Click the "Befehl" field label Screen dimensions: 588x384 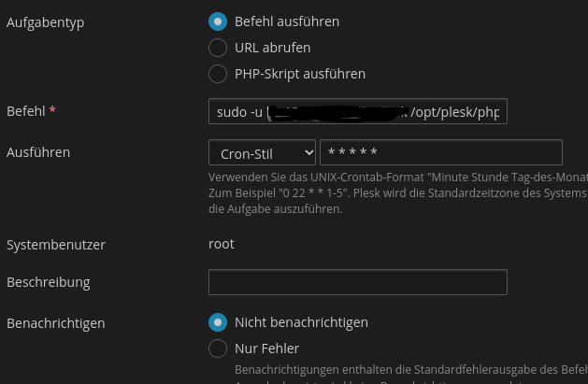(25, 111)
